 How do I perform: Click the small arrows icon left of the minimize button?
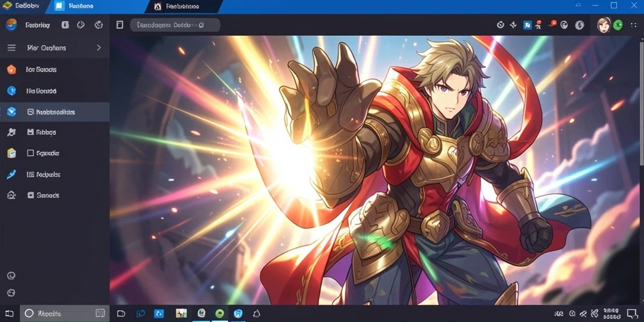click(579, 5)
